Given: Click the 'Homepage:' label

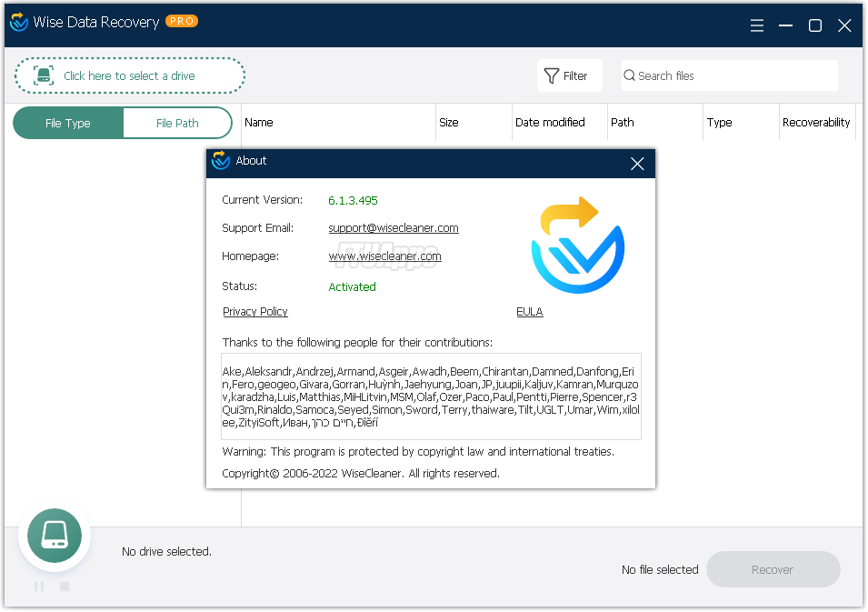Looking at the screenshot, I should click(x=250, y=256).
